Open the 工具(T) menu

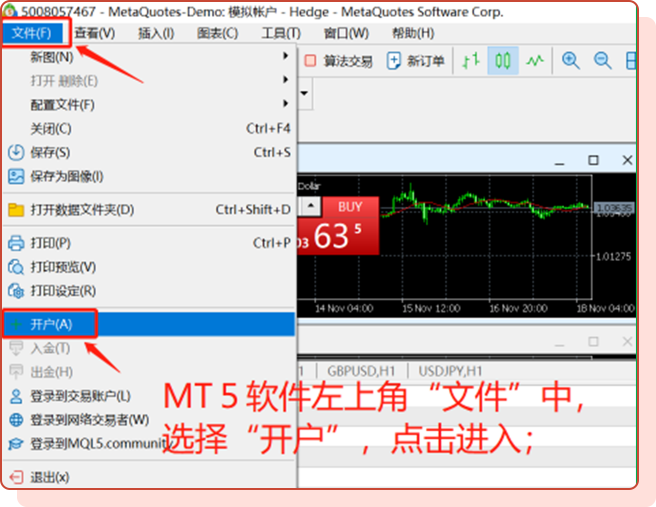click(281, 33)
